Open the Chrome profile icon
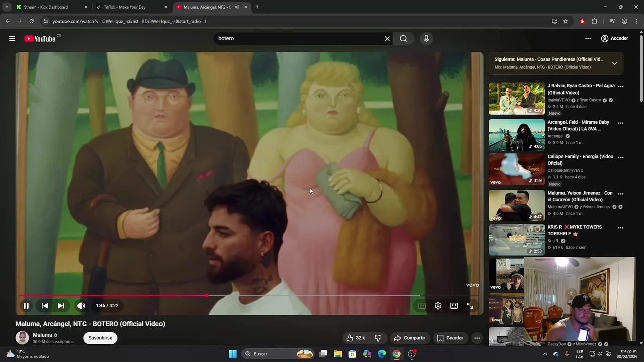 tap(624, 21)
